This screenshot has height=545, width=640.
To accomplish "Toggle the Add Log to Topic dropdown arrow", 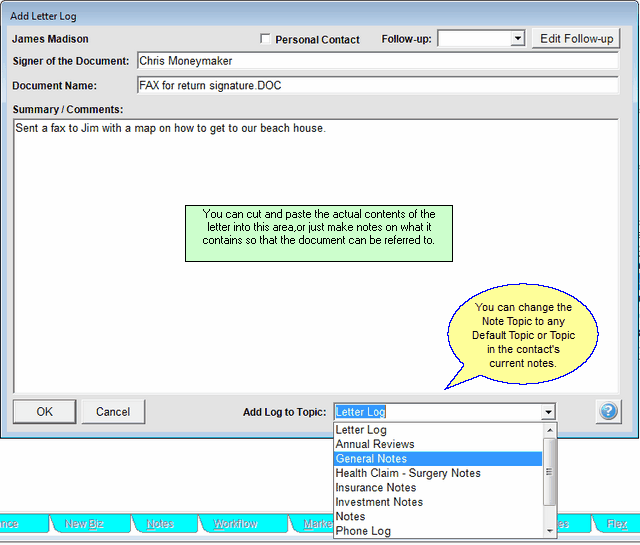I will tap(547, 412).
